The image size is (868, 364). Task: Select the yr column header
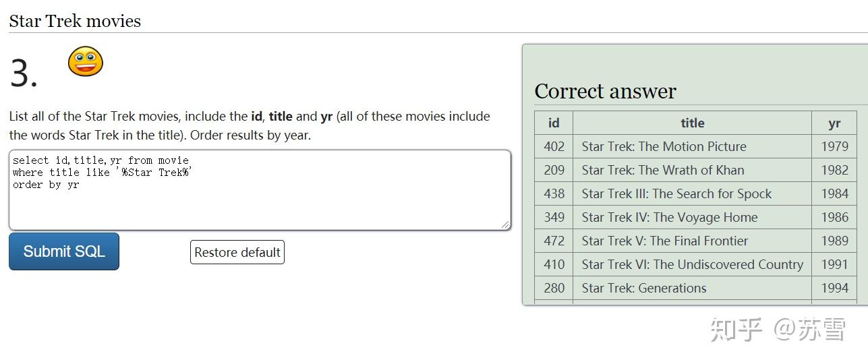(834, 123)
